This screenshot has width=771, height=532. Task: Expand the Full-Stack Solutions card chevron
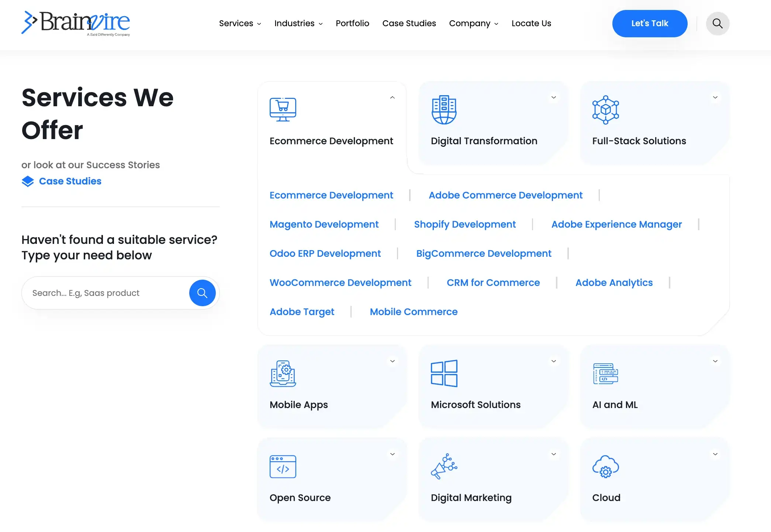(715, 97)
